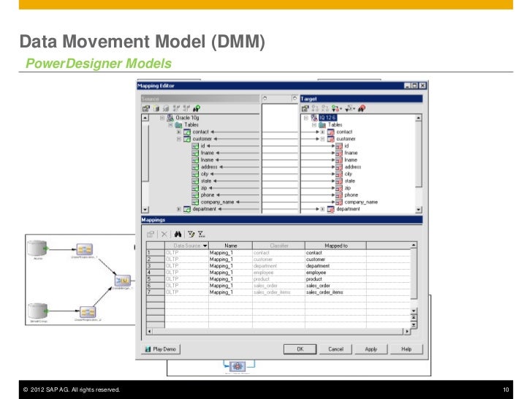Click customer table icon in Target tree
The height and width of the screenshot is (399, 532).
coord(331,139)
